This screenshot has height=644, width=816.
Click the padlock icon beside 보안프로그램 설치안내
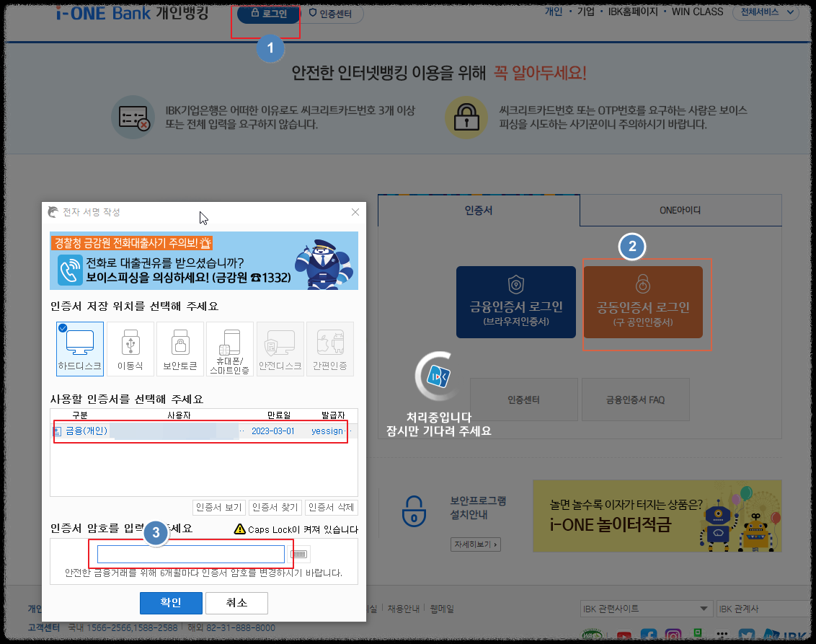pos(414,511)
